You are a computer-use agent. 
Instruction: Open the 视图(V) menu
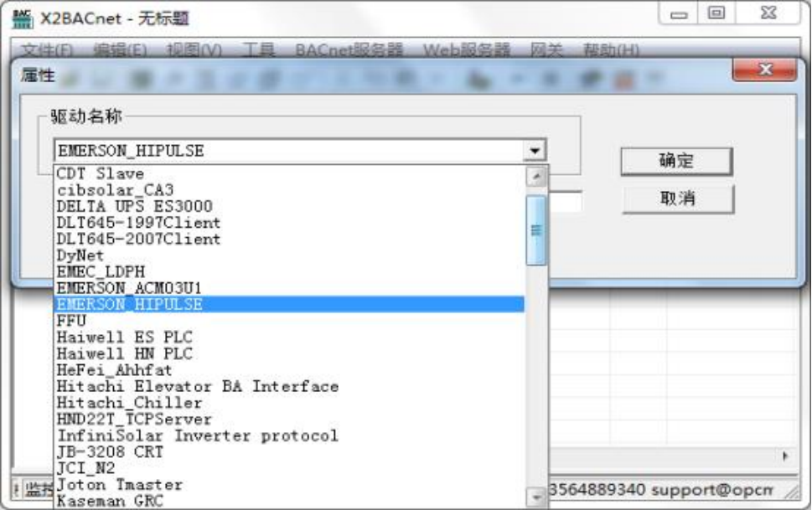tap(194, 50)
